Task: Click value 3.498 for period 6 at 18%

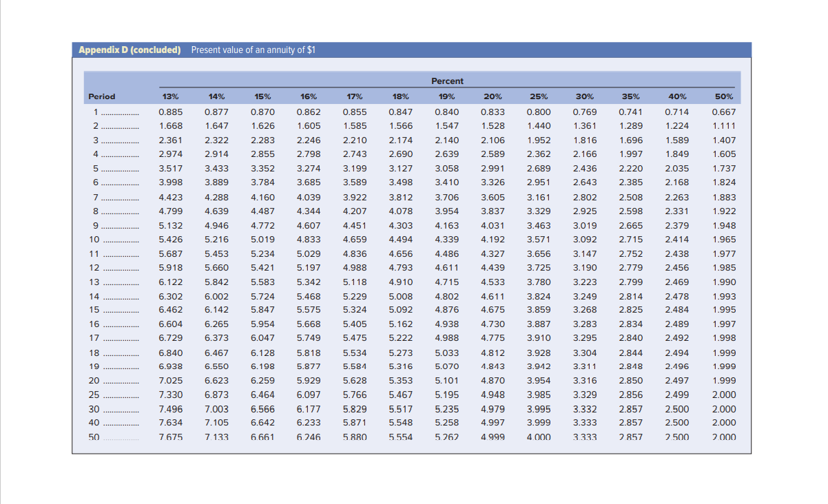Action: (400, 182)
